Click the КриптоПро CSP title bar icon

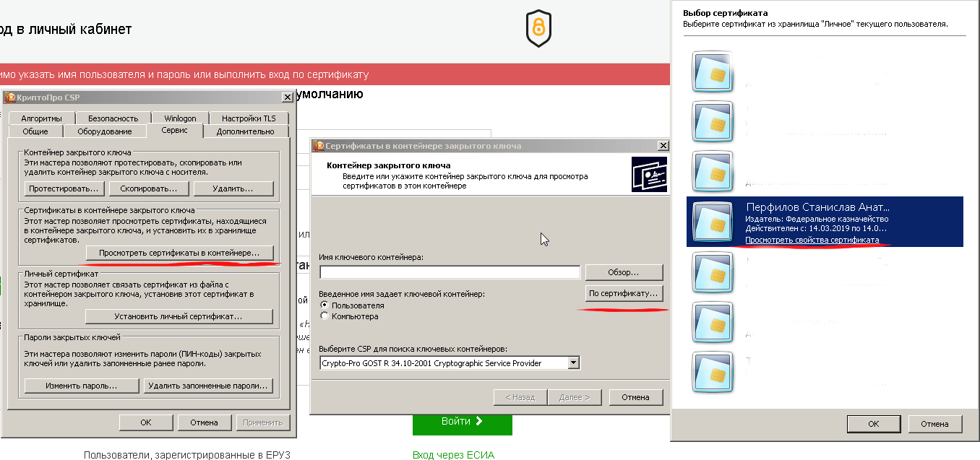[9, 97]
